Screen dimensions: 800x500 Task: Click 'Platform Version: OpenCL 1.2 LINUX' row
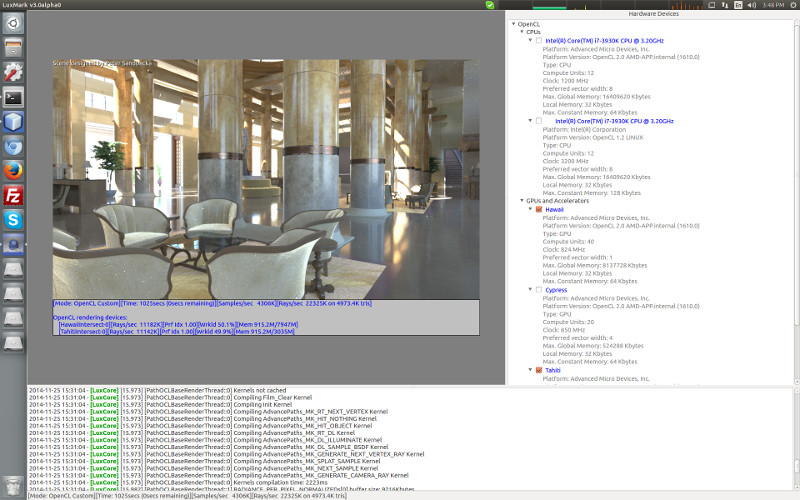click(x=593, y=137)
